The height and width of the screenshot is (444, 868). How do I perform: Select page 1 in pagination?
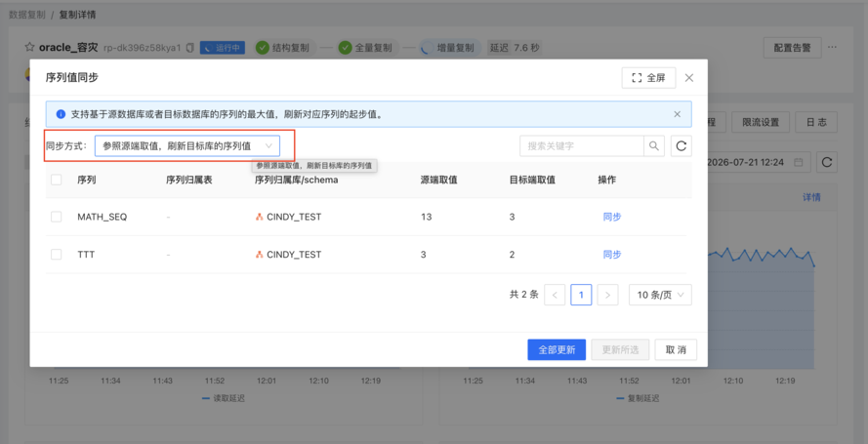(581, 295)
